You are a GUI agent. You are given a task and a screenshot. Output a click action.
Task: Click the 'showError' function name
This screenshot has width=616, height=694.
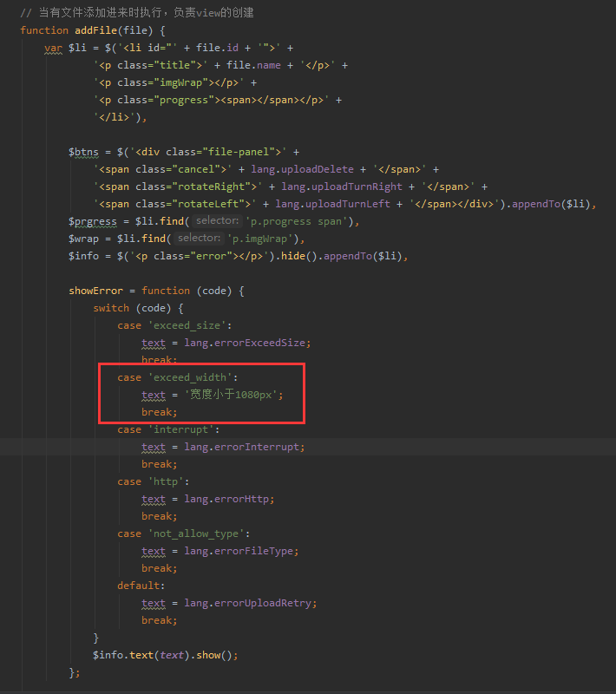[95, 291]
